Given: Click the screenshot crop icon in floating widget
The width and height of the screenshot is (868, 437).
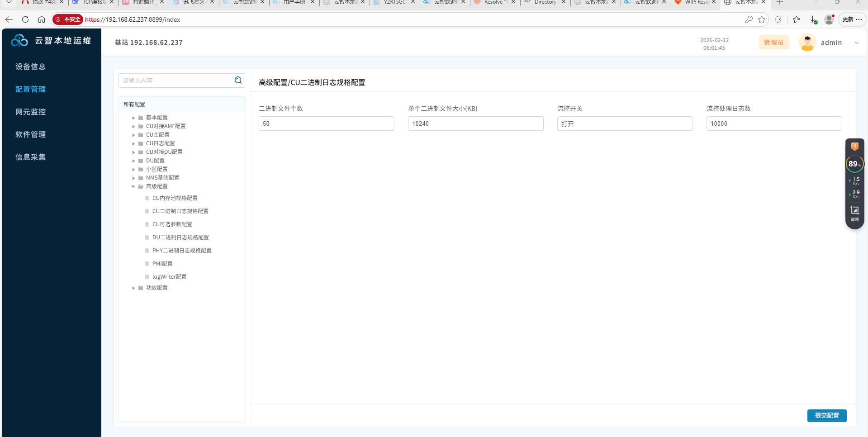Looking at the screenshot, I should tap(854, 210).
